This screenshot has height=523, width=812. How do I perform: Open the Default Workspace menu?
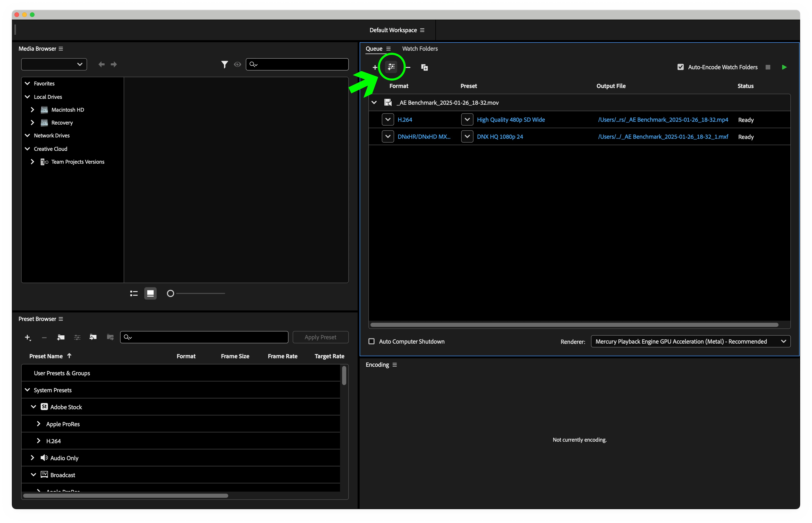(422, 30)
